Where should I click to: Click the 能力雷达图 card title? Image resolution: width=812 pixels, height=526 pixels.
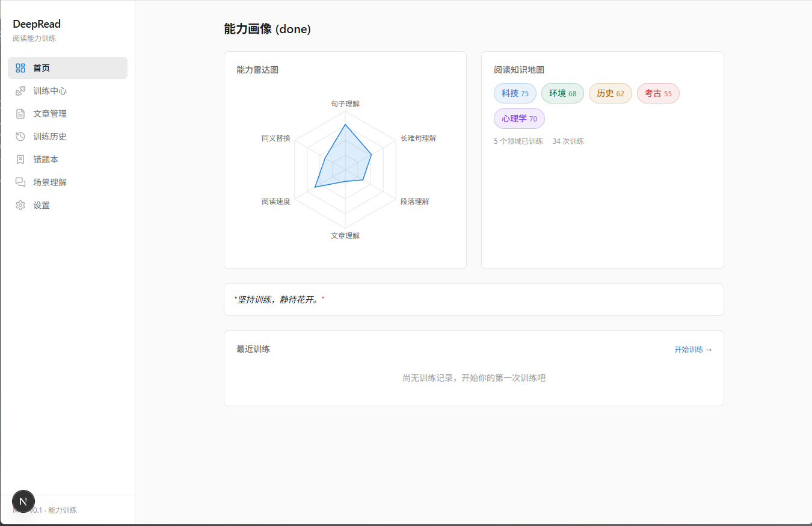coord(257,70)
